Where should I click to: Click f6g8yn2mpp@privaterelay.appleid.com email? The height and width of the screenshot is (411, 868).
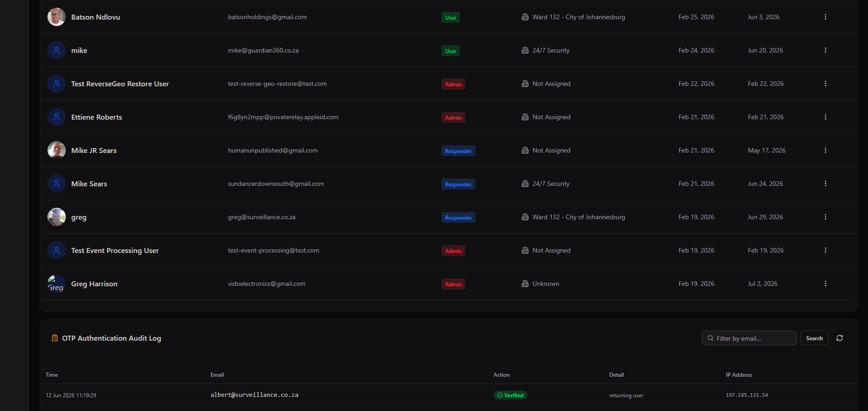(283, 117)
